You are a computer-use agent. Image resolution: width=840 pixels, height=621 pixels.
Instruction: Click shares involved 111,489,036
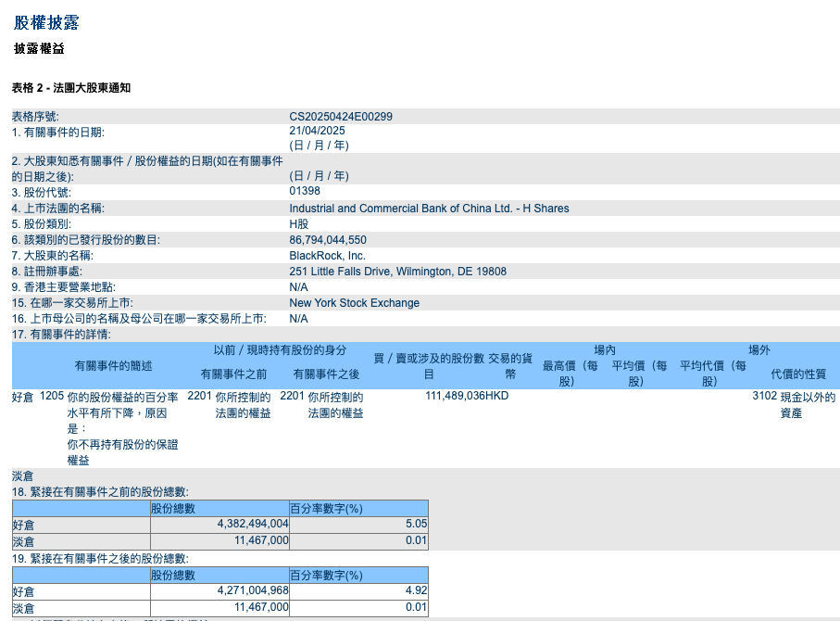coord(455,396)
